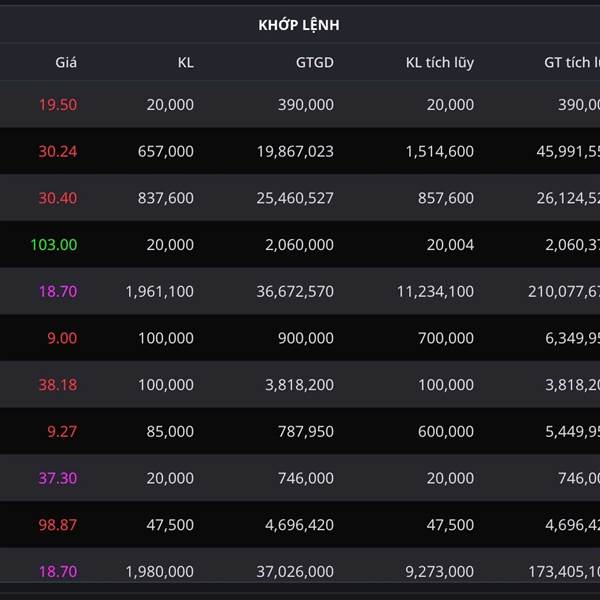The height and width of the screenshot is (600, 600).
Task: Sort by the Giá column header
Action: click(66, 62)
